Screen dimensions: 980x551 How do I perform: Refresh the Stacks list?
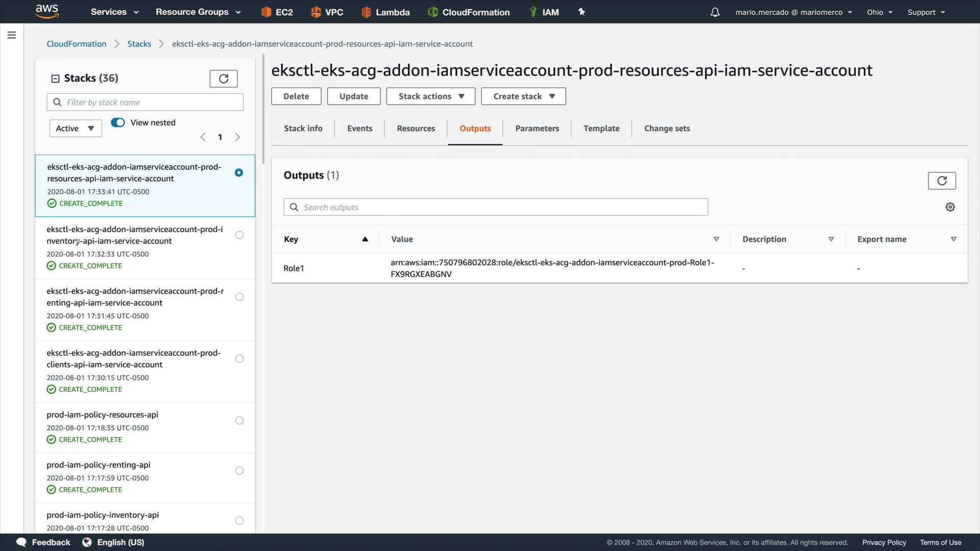pyautogui.click(x=224, y=79)
